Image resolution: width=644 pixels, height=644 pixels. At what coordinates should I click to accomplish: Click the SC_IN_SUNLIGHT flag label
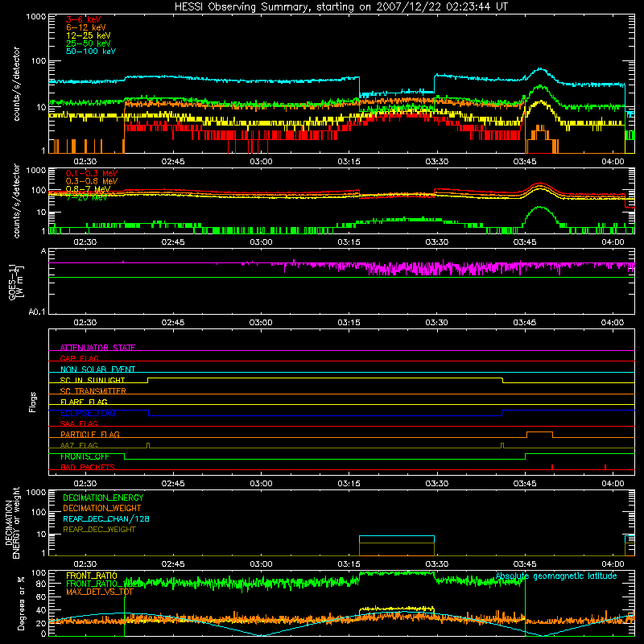tap(93, 380)
